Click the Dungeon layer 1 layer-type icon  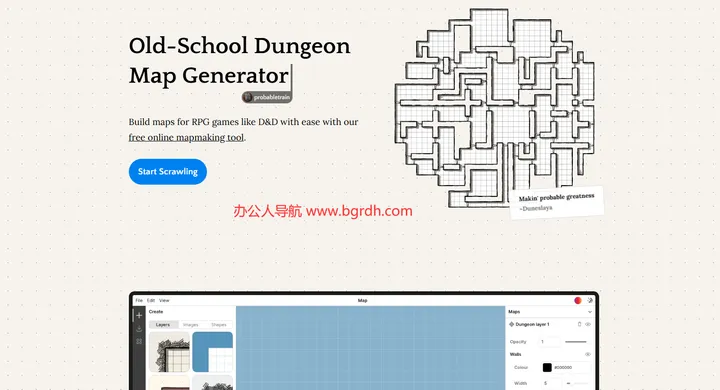[512, 324]
